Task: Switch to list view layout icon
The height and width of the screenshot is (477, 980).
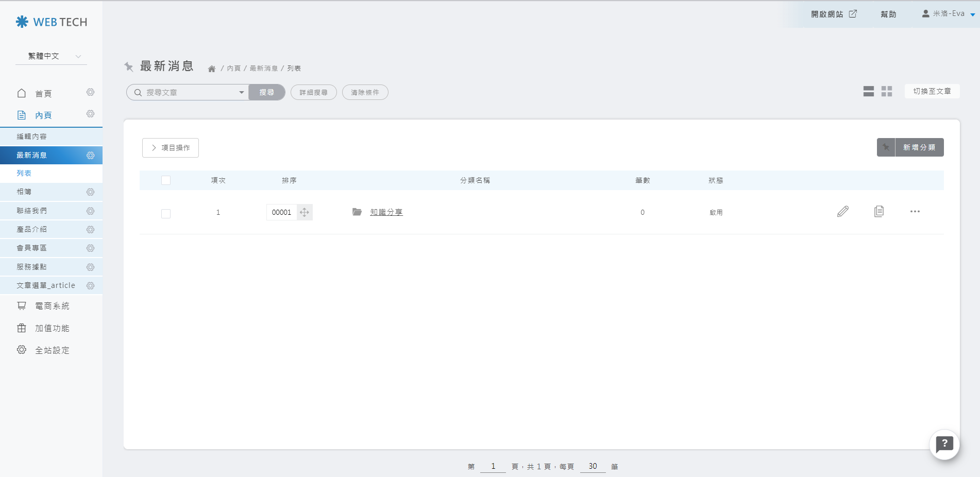Action: [x=869, y=92]
